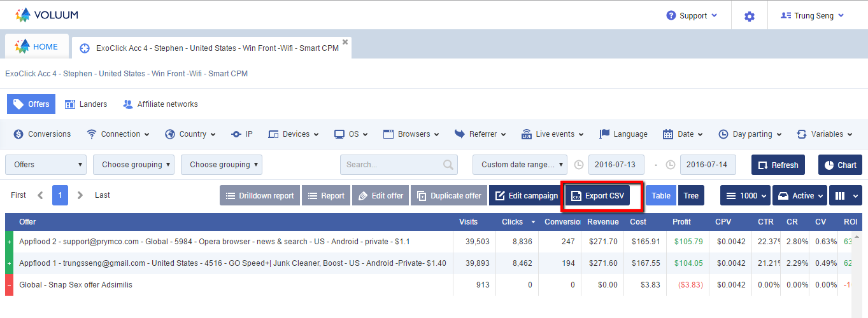This screenshot has width=868, height=318.
Task: Select the ExoClick Acc 4 campaign tab
Action: pyautogui.click(x=211, y=48)
